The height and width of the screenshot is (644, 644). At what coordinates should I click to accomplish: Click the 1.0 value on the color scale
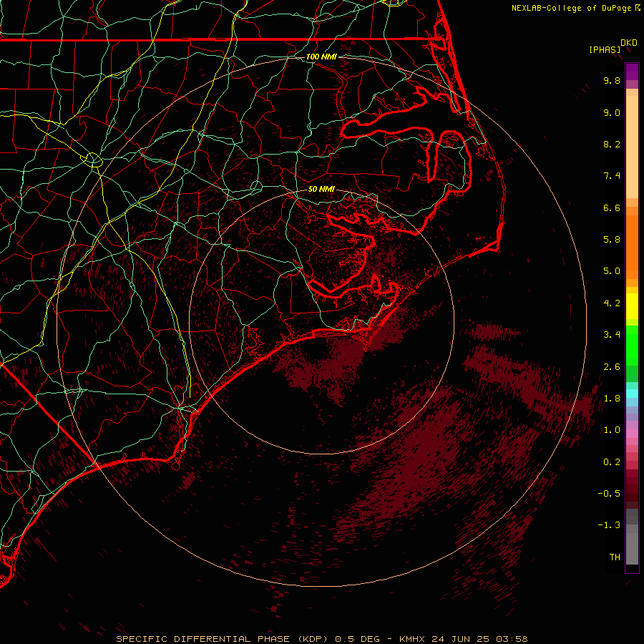[x=612, y=430]
